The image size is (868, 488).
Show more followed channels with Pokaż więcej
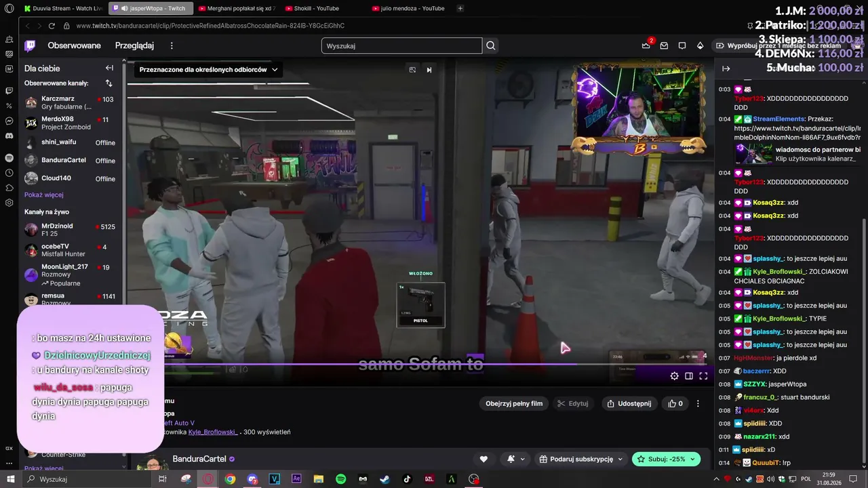pyautogui.click(x=44, y=195)
